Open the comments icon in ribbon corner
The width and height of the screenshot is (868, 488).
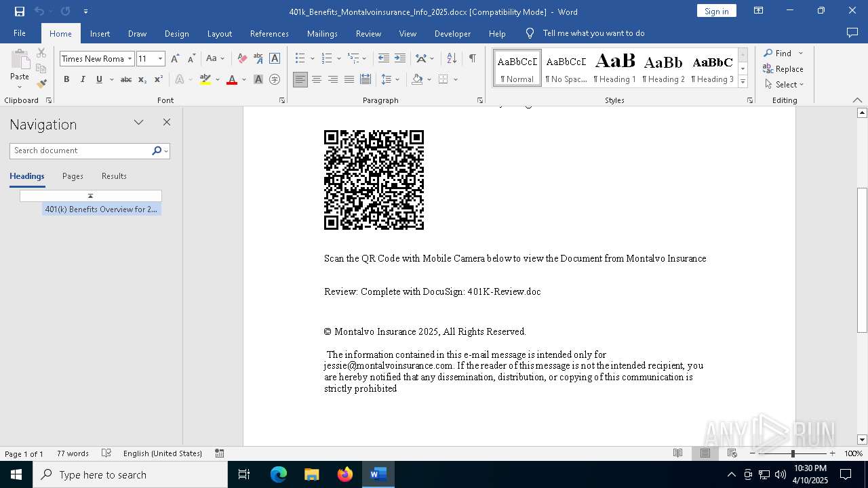pos(852,33)
